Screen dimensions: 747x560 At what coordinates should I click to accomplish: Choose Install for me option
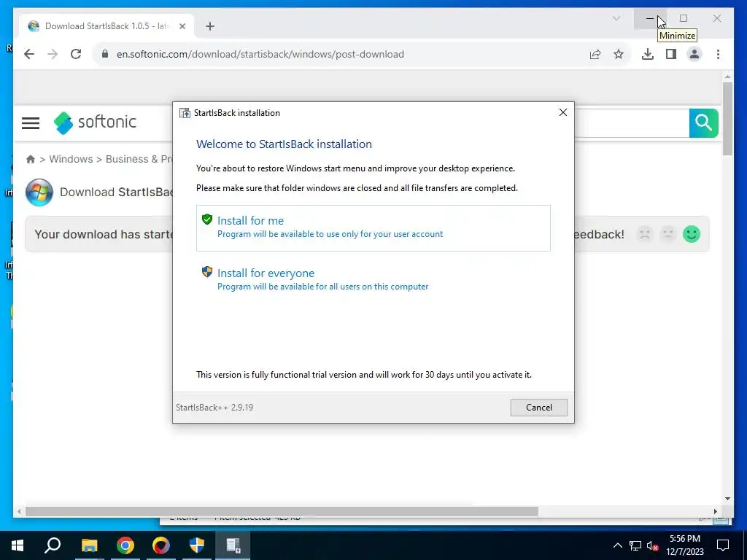pos(373,227)
